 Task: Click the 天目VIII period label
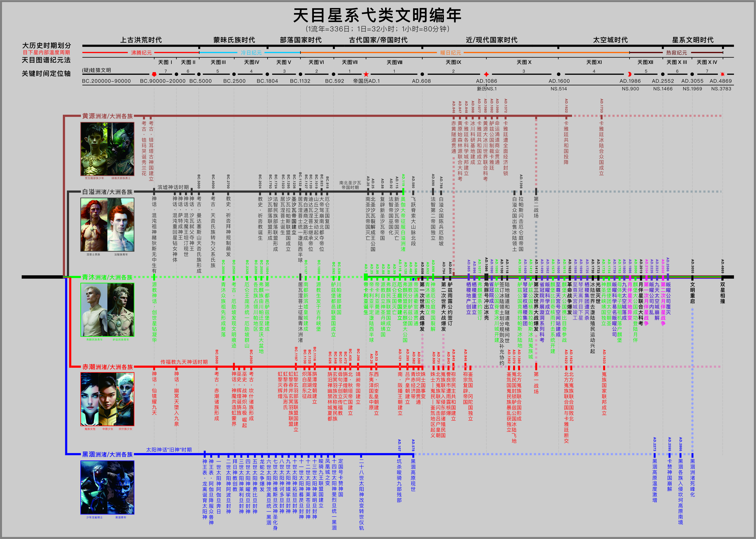(x=394, y=62)
